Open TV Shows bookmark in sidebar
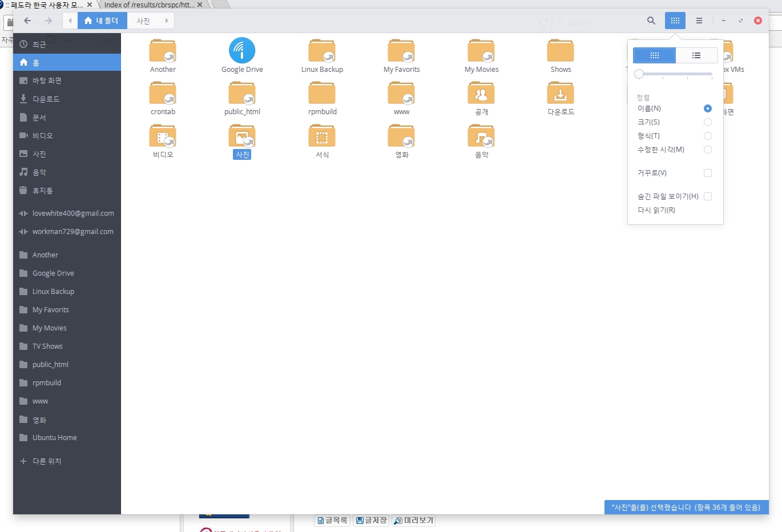This screenshot has width=782, height=532. (67, 346)
